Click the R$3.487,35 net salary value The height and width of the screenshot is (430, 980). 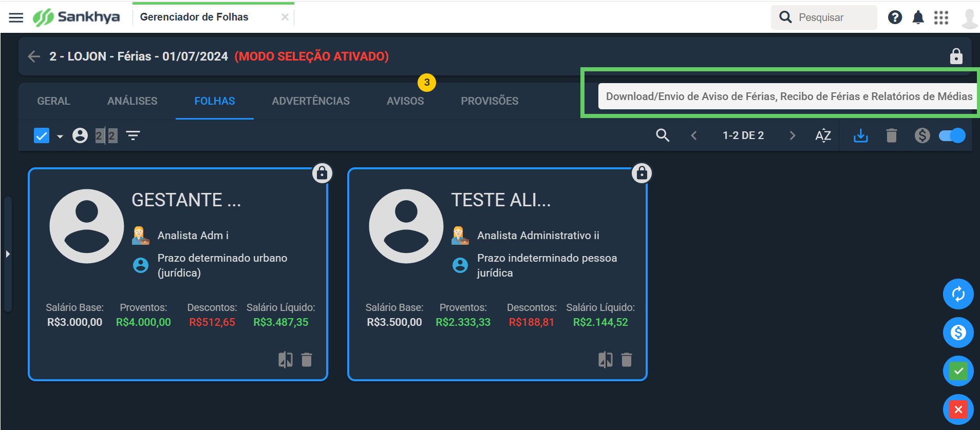(281, 322)
